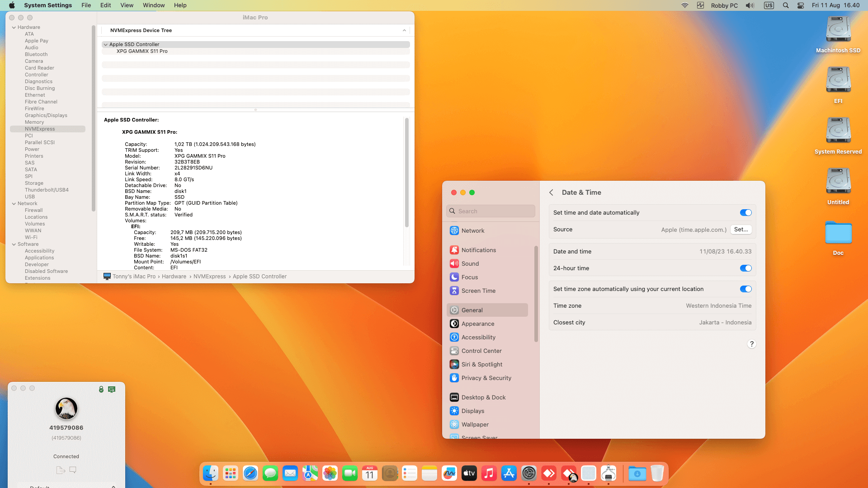Click the help question mark button
The width and height of the screenshot is (868, 488).
pos(751,344)
